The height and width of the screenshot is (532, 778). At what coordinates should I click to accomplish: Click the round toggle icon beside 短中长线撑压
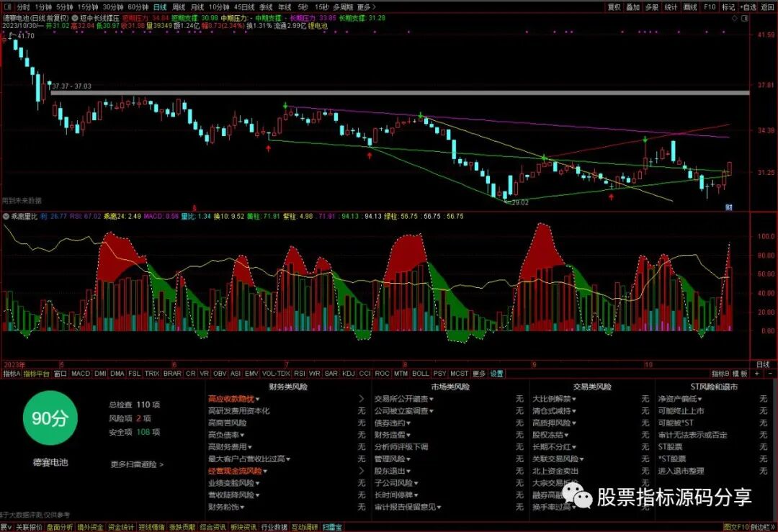(x=75, y=18)
